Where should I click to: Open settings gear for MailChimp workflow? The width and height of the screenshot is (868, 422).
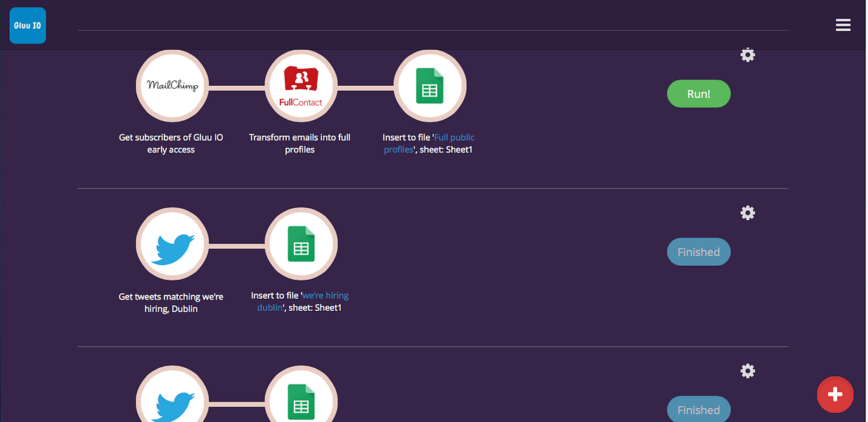tap(748, 55)
